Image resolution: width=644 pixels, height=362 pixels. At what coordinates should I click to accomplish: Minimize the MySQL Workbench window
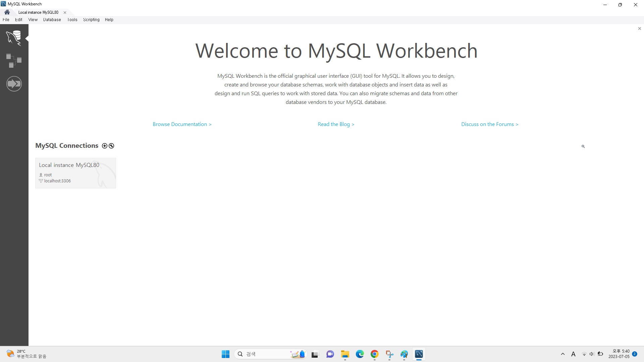[x=605, y=5]
